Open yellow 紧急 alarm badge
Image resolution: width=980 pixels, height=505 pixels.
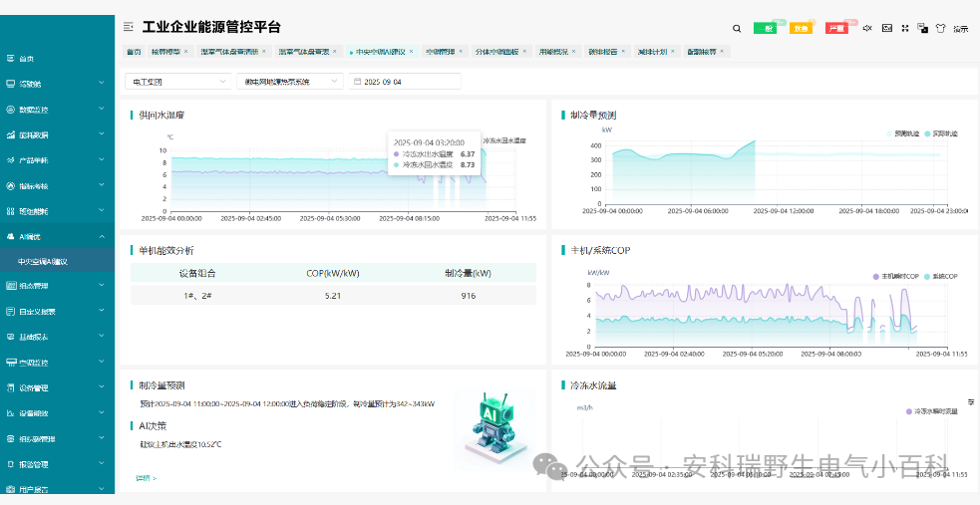pyautogui.click(x=801, y=28)
